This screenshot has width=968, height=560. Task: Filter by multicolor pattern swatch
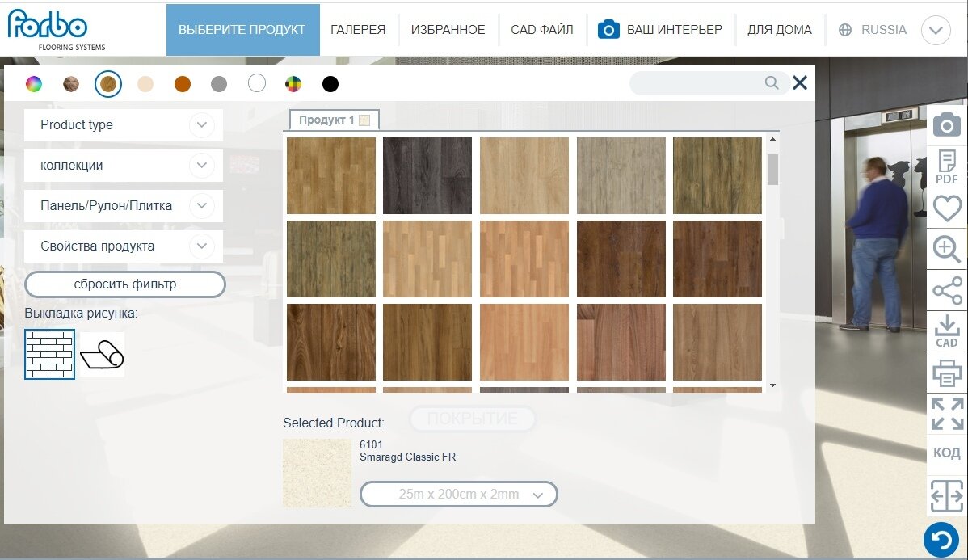coord(293,84)
